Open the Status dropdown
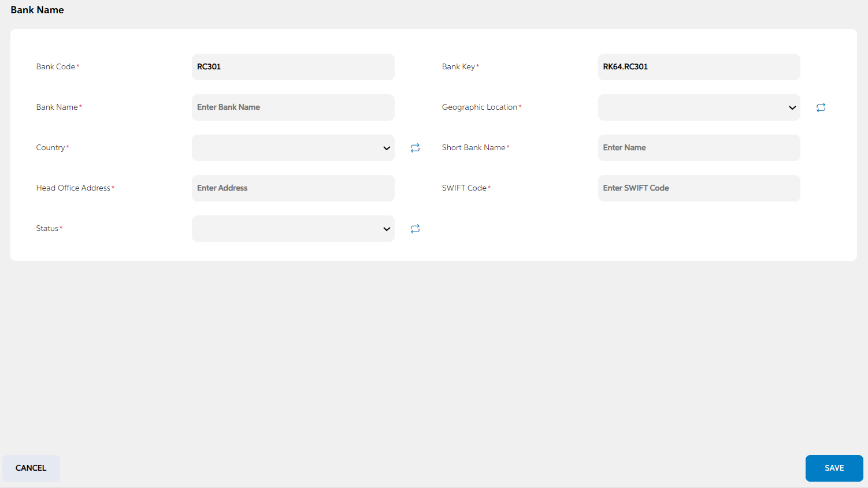Image resolution: width=868 pixels, height=488 pixels. [x=293, y=229]
